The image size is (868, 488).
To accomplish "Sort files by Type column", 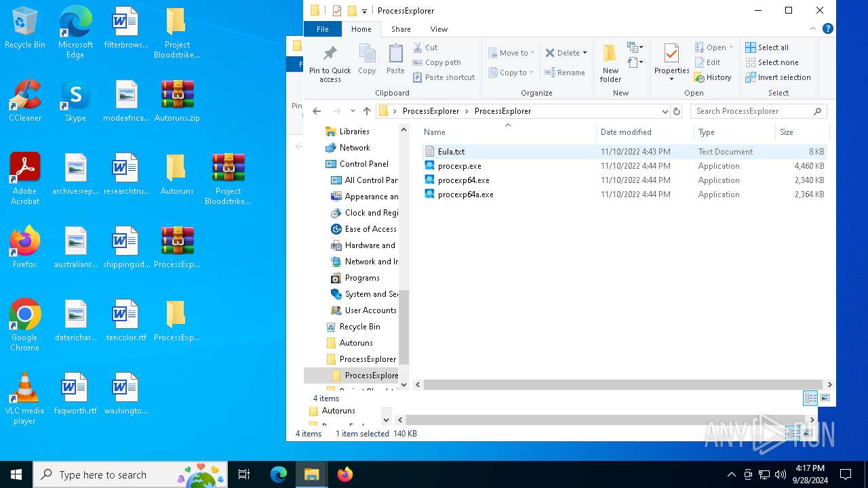I will [x=735, y=132].
